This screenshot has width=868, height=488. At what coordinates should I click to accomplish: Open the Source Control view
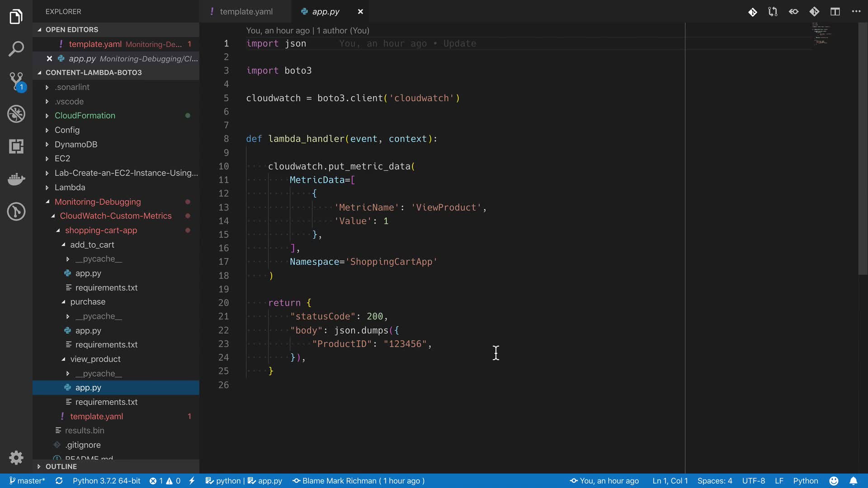coord(16,81)
